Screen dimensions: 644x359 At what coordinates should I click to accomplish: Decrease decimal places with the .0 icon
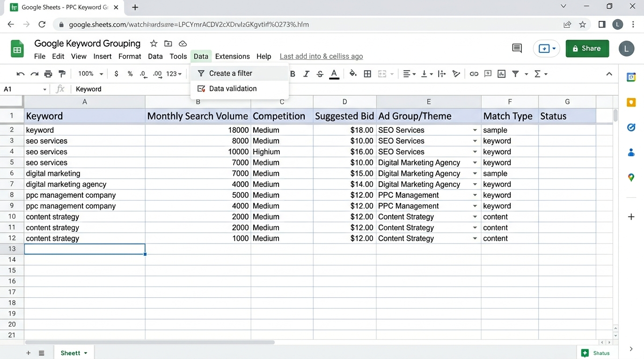click(143, 74)
